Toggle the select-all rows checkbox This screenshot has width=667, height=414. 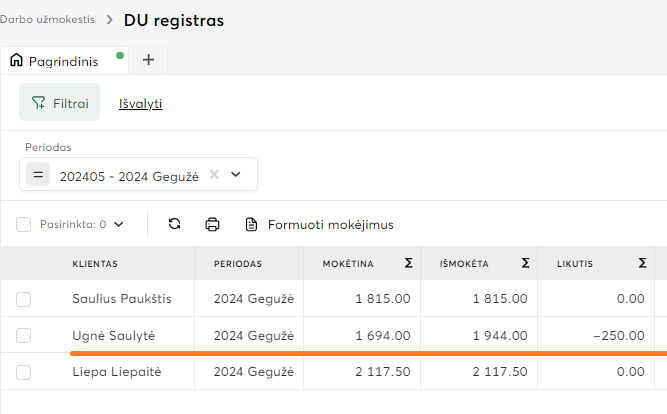click(23, 224)
